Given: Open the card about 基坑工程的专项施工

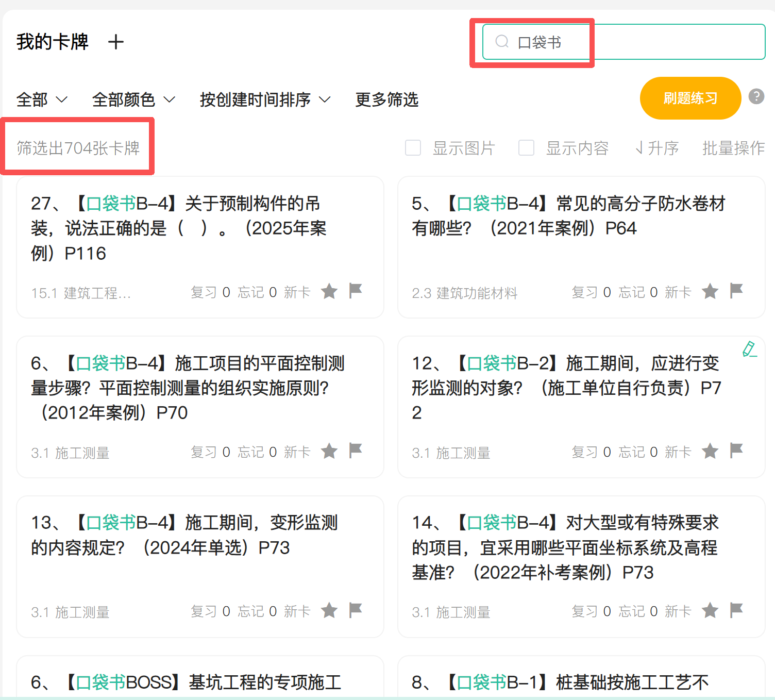Looking at the screenshot, I should [x=200, y=677].
